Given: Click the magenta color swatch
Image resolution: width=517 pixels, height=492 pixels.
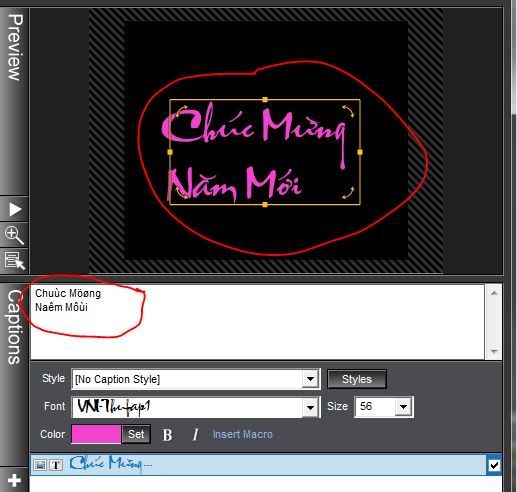Looking at the screenshot, I should 96,434.
